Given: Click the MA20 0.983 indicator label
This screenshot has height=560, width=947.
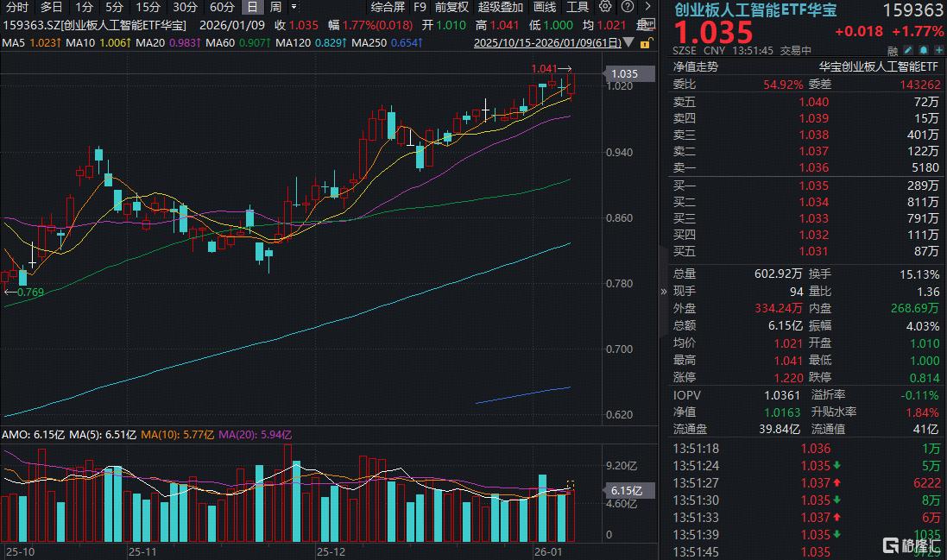Looking at the screenshot, I should point(168,43).
